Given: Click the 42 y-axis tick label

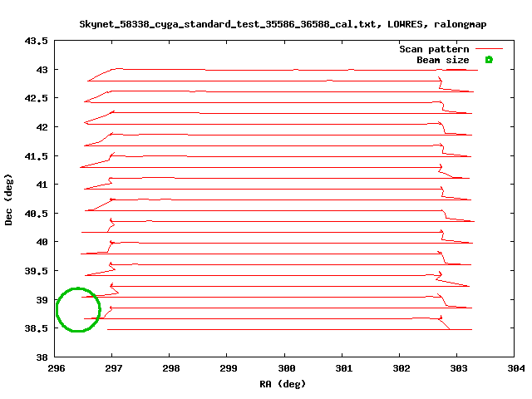Looking at the screenshot, I should [42, 127].
